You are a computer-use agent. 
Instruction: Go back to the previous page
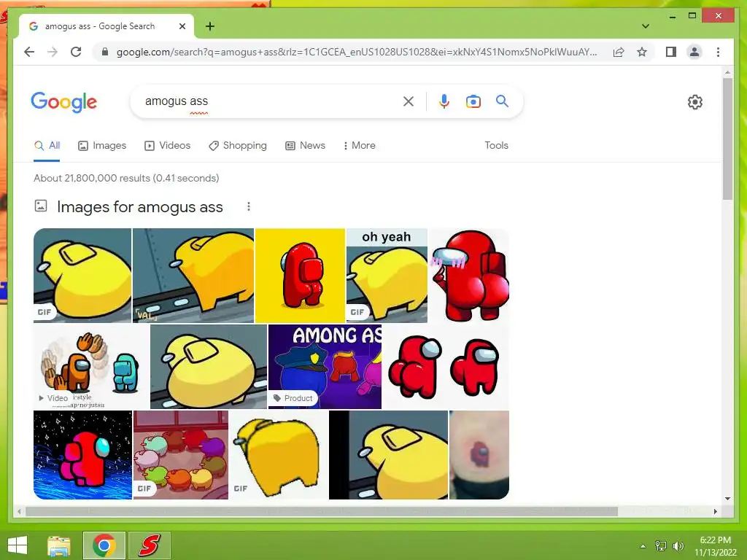pos(29,52)
